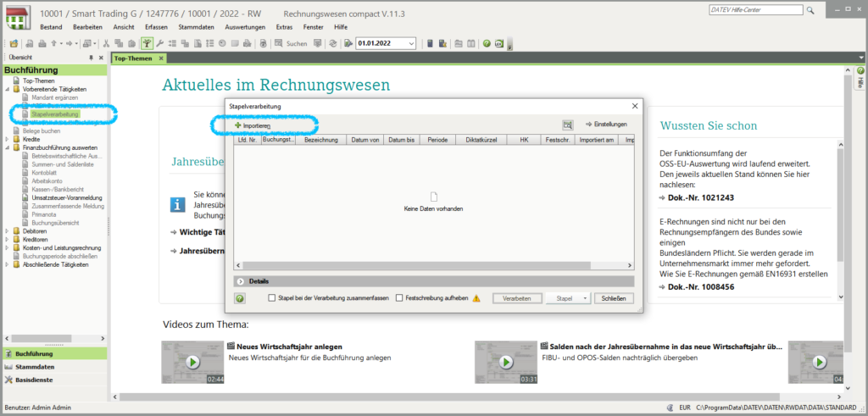Click the Bezeichnung column header
868x416 pixels.
(x=320, y=140)
